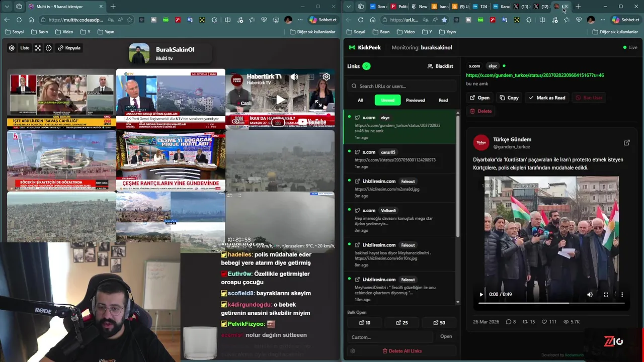This screenshot has width=644, height=362.
Task: Toggle fullscreen layout icon in Multi tv
Action: pyautogui.click(x=38, y=48)
